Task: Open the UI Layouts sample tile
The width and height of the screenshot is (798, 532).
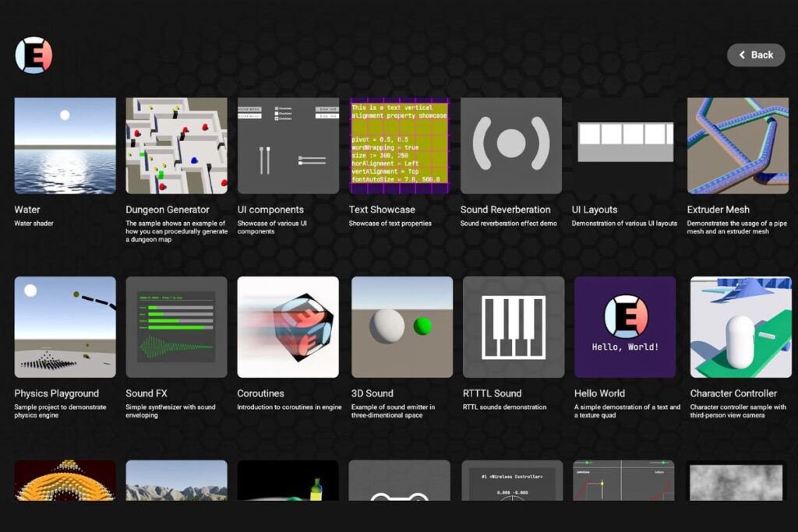Action: [623, 146]
